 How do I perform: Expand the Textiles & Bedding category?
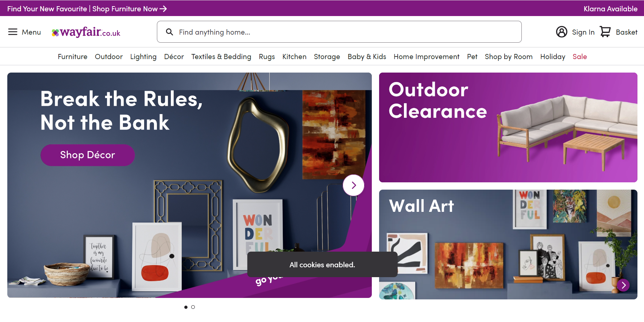point(221,57)
